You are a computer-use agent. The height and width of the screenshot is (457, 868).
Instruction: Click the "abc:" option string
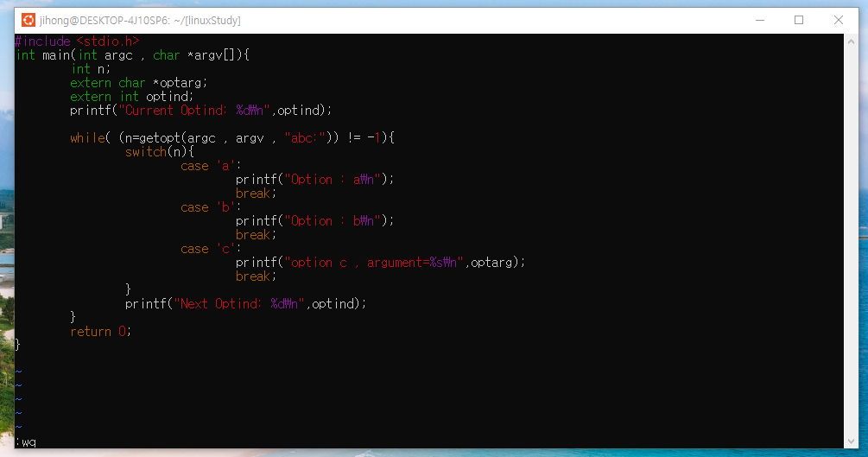click(305, 138)
